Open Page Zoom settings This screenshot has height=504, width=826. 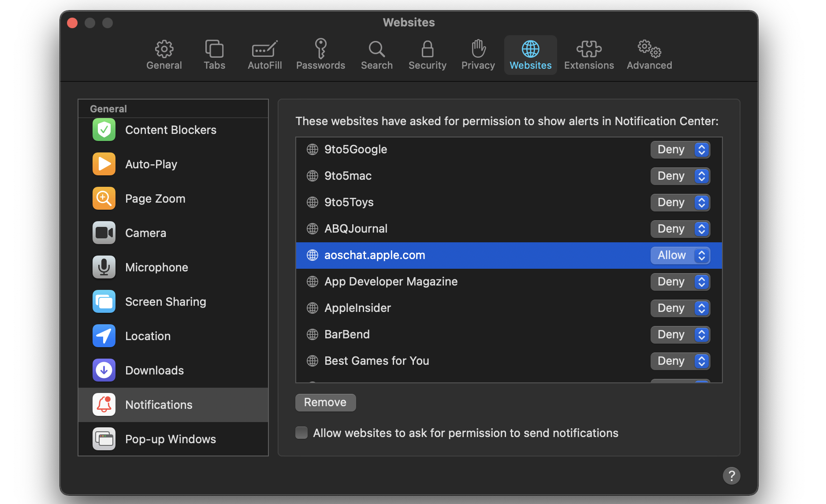tap(155, 199)
